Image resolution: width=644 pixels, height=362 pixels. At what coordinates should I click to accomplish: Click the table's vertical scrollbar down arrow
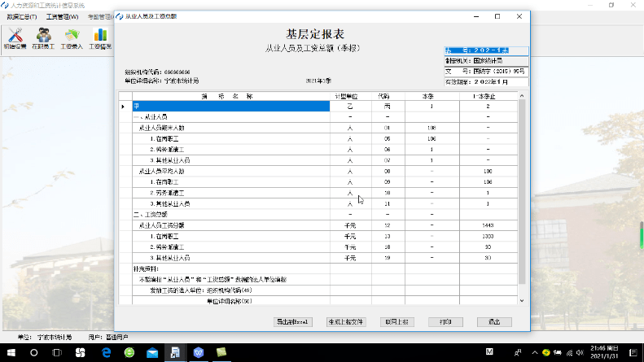(522, 300)
